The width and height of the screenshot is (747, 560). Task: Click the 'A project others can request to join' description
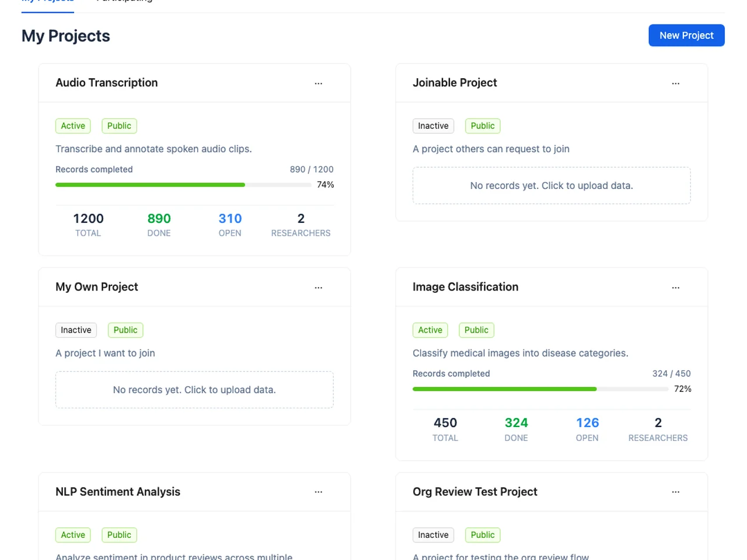click(x=491, y=149)
